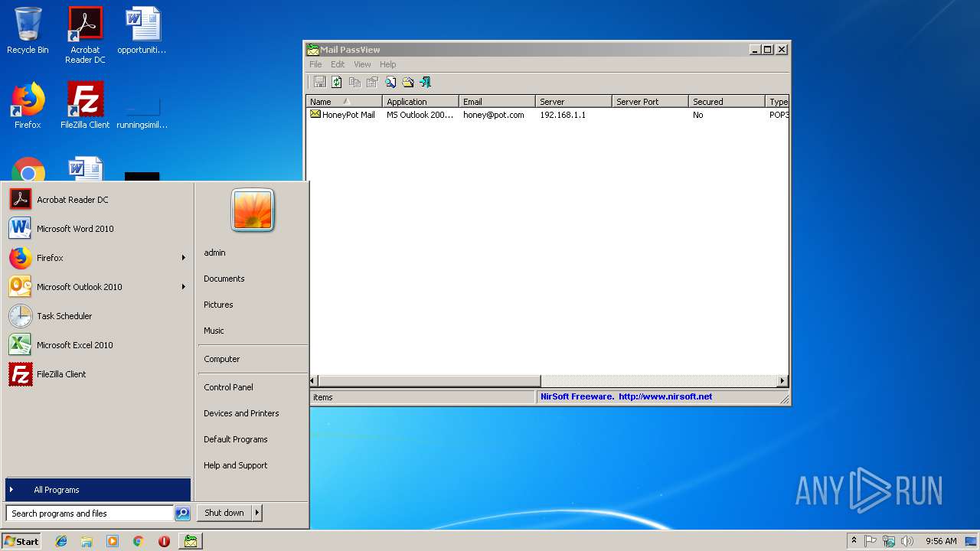
Task: Sort by the Server column header
Action: [573, 101]
